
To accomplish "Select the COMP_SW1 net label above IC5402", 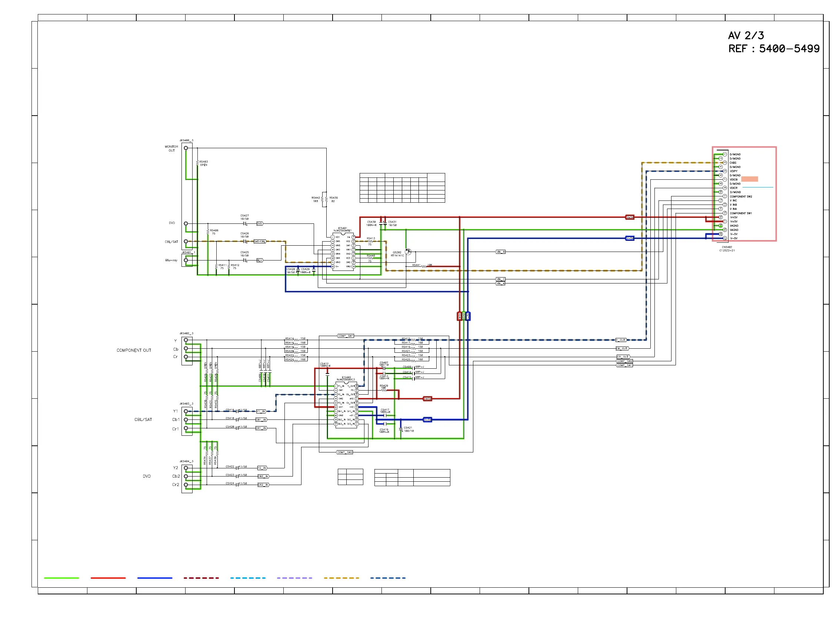I will pos(346,336).
